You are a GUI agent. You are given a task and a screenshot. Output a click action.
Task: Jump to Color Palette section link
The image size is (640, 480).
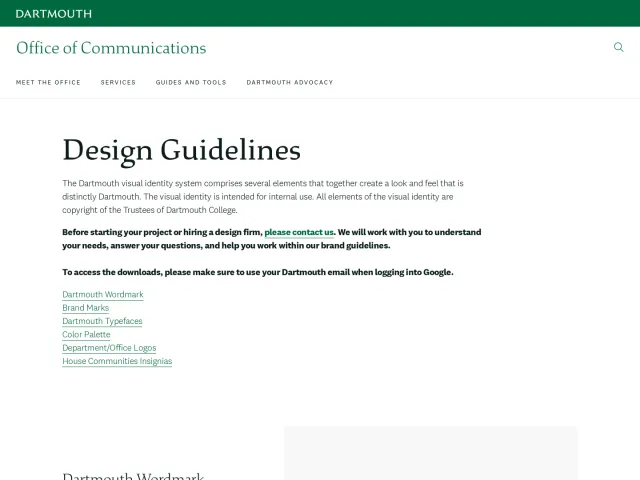(86, 335)
